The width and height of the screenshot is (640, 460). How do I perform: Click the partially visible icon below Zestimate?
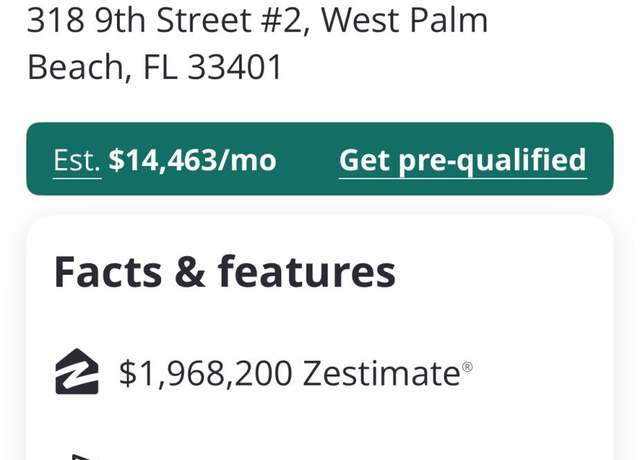82,456
